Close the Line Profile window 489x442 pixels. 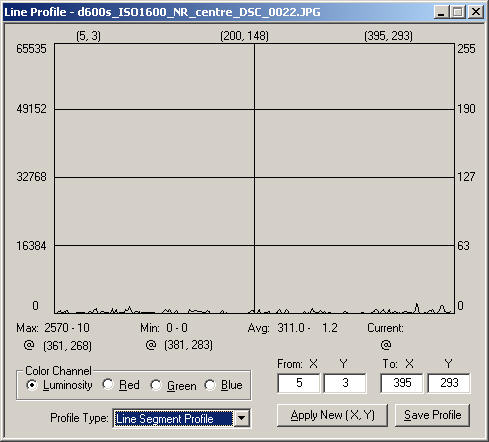coord(476,12)
